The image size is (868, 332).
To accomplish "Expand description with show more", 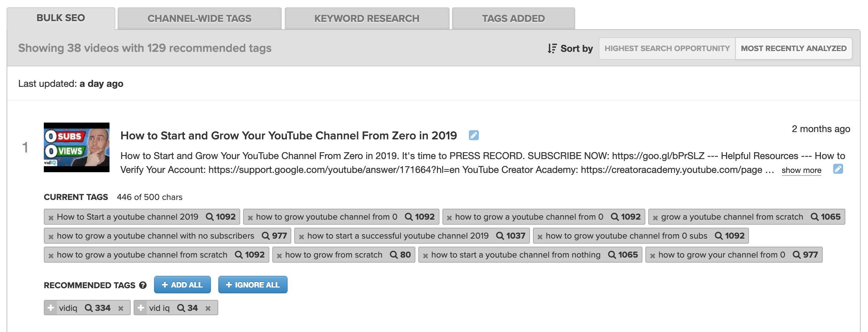I will click(801, 170).
